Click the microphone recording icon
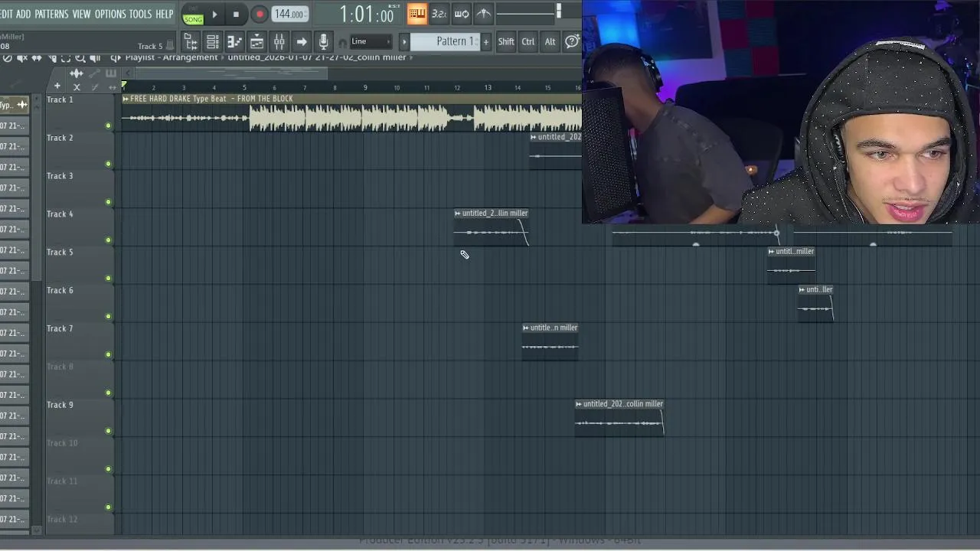 click(x=324, y=41)
